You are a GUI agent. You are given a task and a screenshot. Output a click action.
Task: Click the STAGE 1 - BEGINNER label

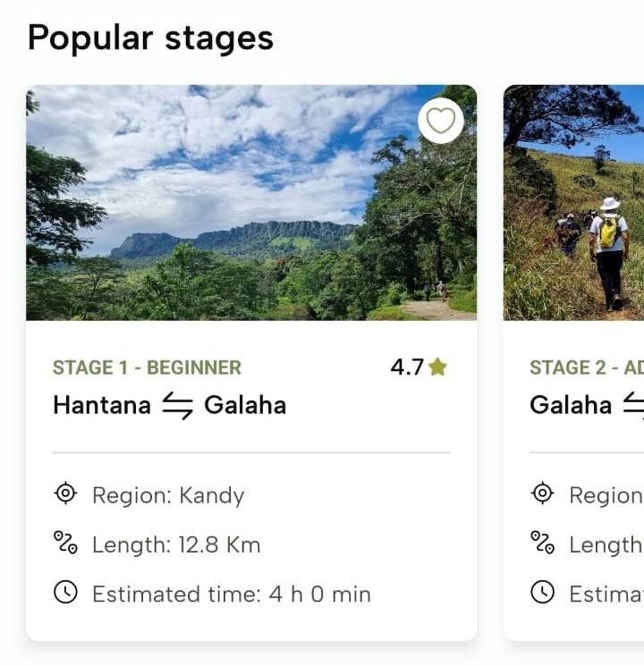pyautogui.click(x=147, y=367)
